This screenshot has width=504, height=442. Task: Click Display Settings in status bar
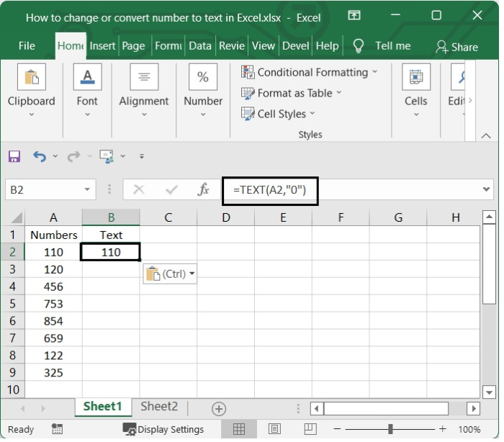(x=163, y=429)
